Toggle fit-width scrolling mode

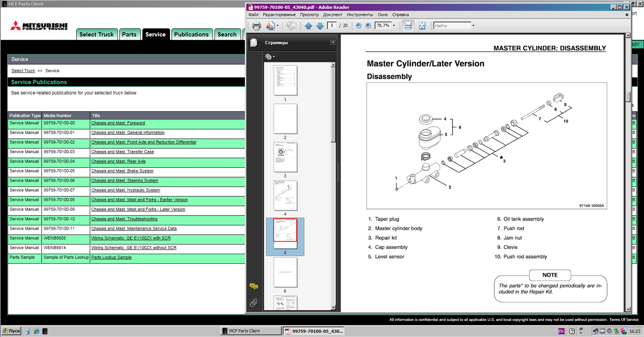tap(408, 26)
